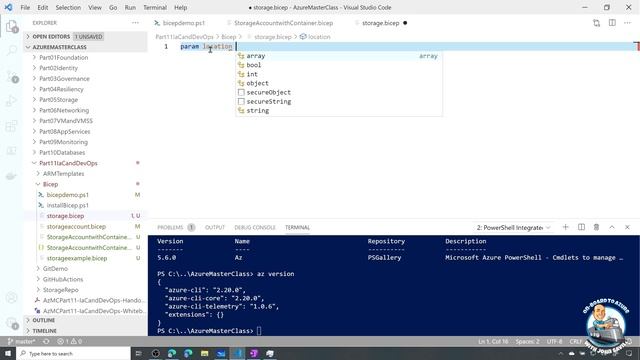The image size is (640, 360).
Task: Open the Accounts icon in activity bar
Action: [12, 298]
